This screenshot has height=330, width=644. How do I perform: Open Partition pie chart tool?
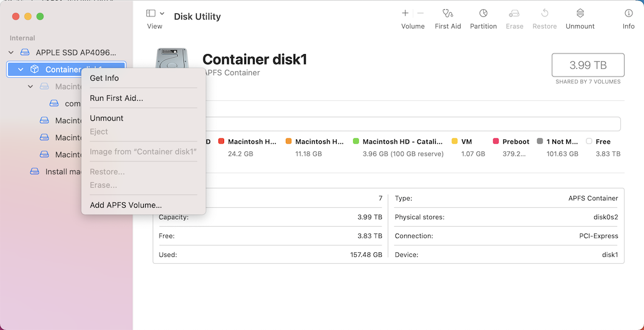[x=483, y=13]
